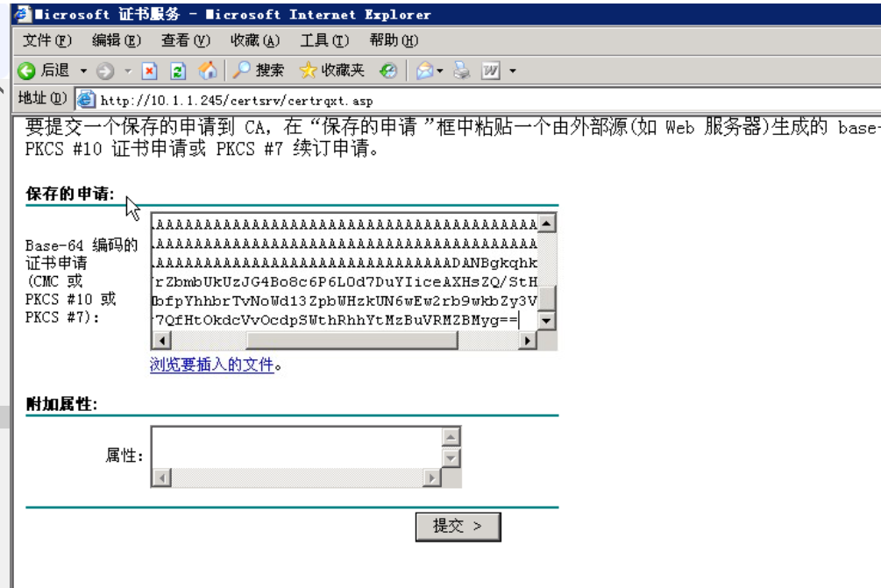This screenshot has width=881, height=588.
Task: Click the Internet Explorer title bar icon
Action: (x=21, y=13)
